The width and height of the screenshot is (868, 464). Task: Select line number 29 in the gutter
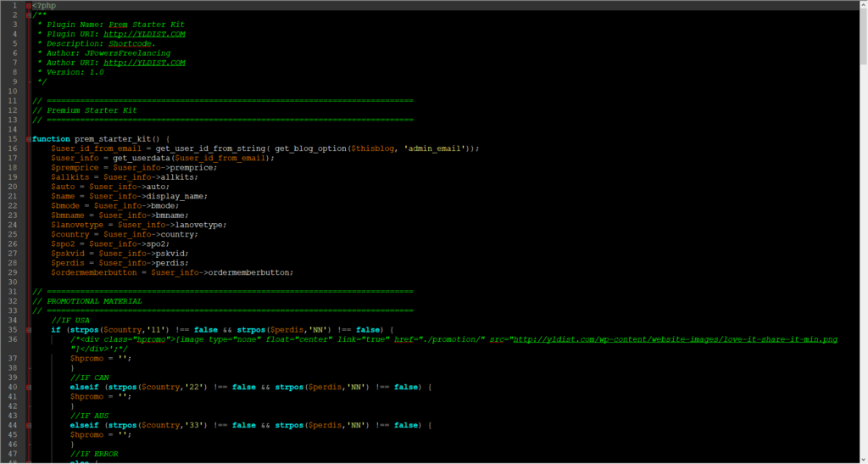tap(12, 272)
